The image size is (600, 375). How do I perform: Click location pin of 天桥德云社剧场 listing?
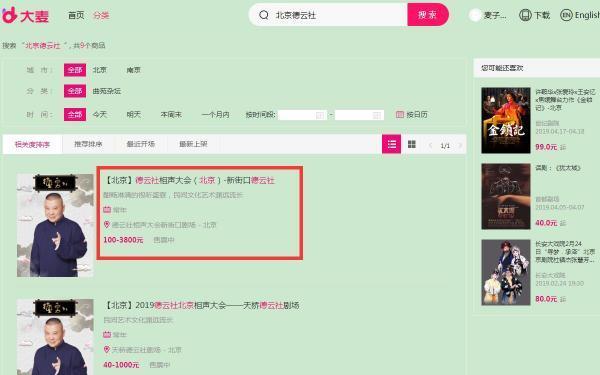pyautogui.click(x=107, y=350)
